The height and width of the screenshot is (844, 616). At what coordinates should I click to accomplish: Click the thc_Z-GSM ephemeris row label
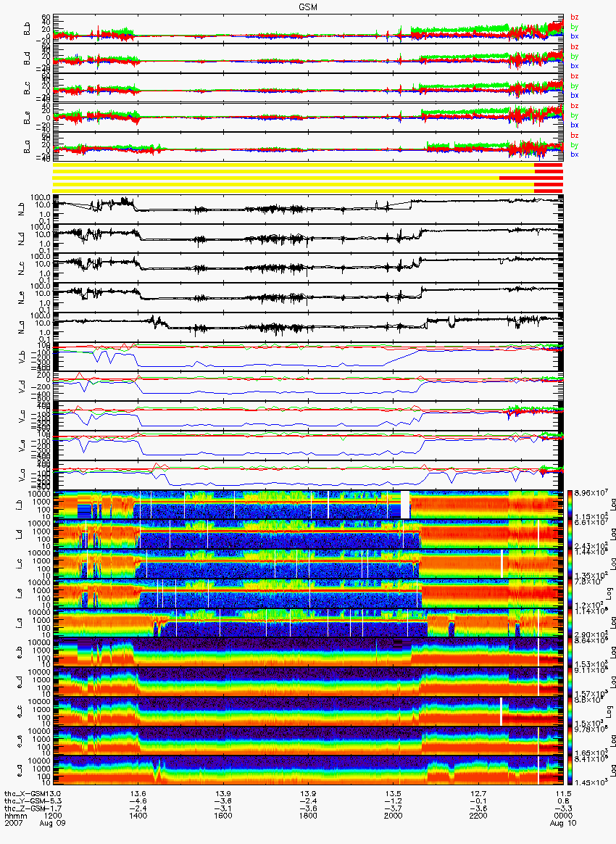tap(26, 809)
